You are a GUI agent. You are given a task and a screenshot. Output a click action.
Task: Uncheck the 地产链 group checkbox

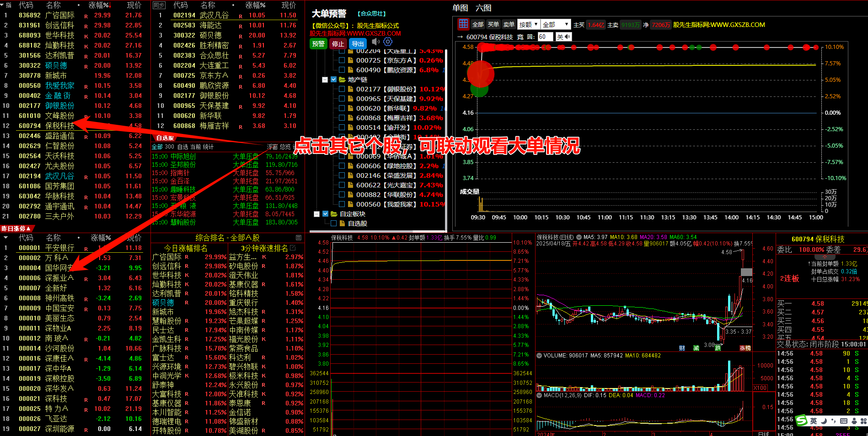(334, 80)
